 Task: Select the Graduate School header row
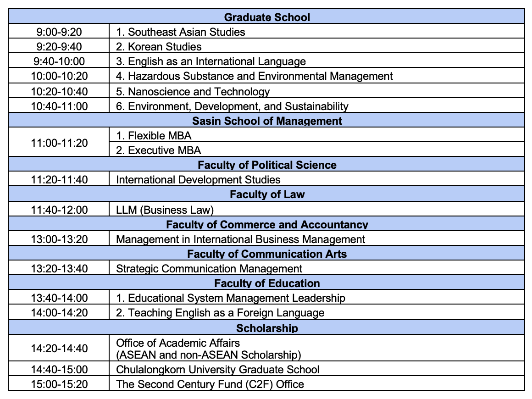point(266,17)
